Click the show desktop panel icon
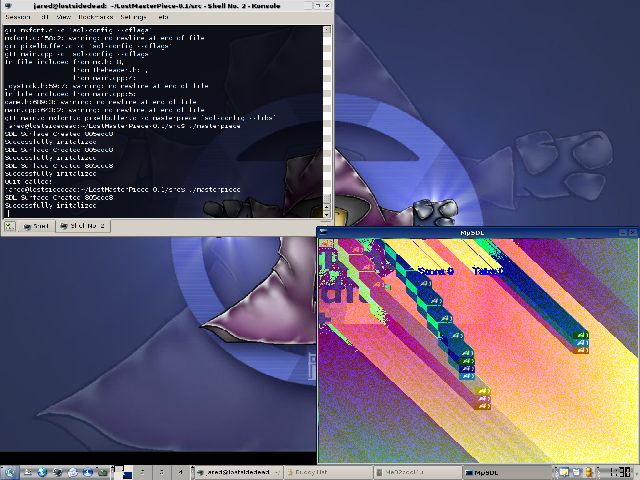The image size is (640, 480). (x=27, y=472)
